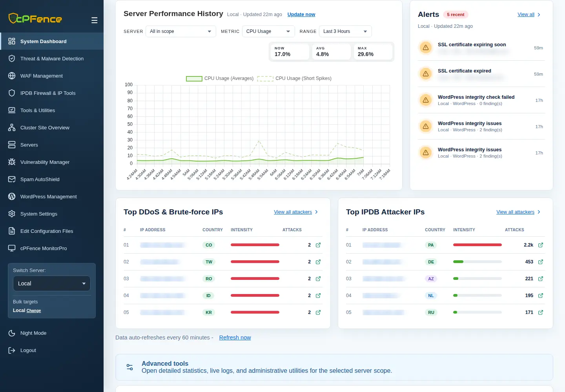Toggle CPU Usage (Short Spikes) legend series
565x392 pixels.
[294, 78]
